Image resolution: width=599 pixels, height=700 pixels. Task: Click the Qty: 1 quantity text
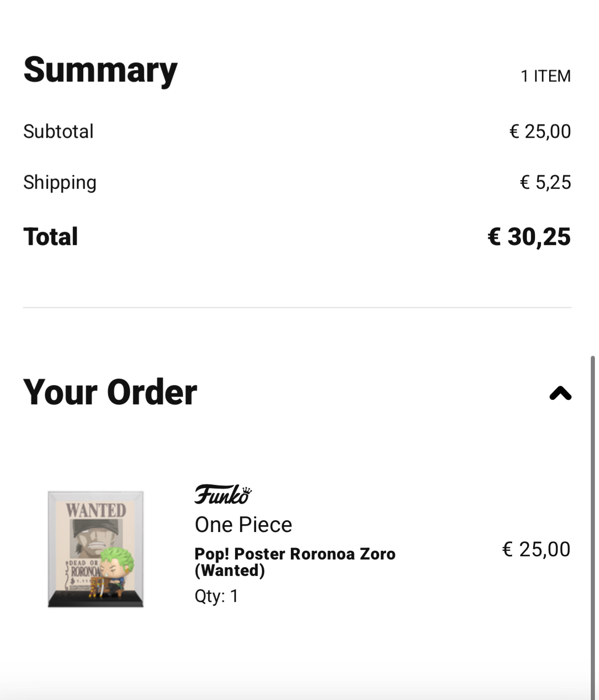coord(216,596)
